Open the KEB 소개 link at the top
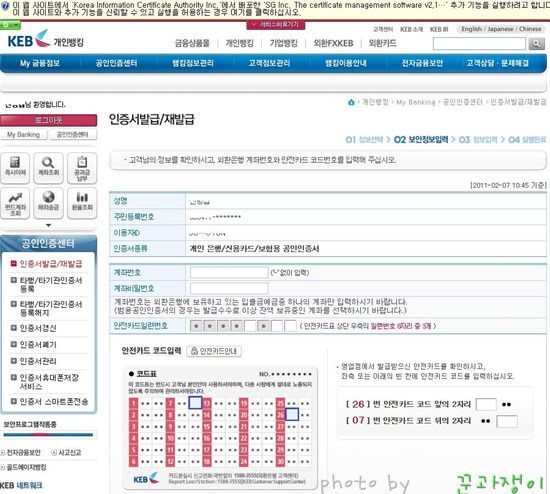Screen dimensions: 550x494 point(411,29)
